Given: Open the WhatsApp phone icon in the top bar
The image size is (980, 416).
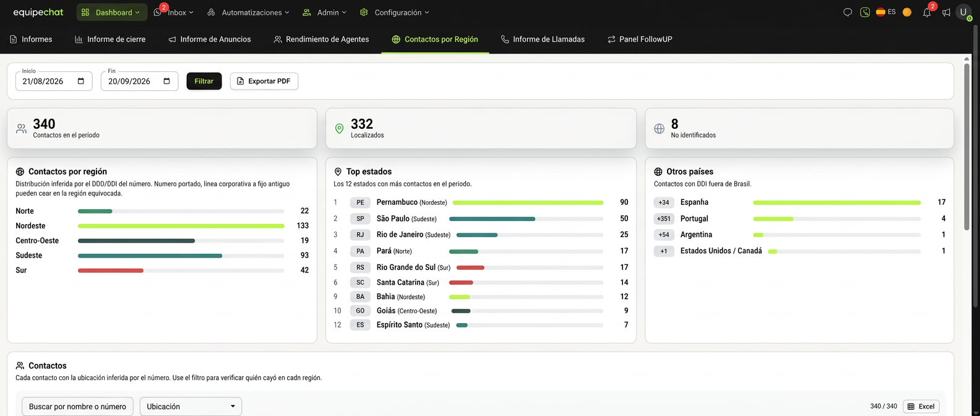Looking at the screenshot, I should click(865, 12).
